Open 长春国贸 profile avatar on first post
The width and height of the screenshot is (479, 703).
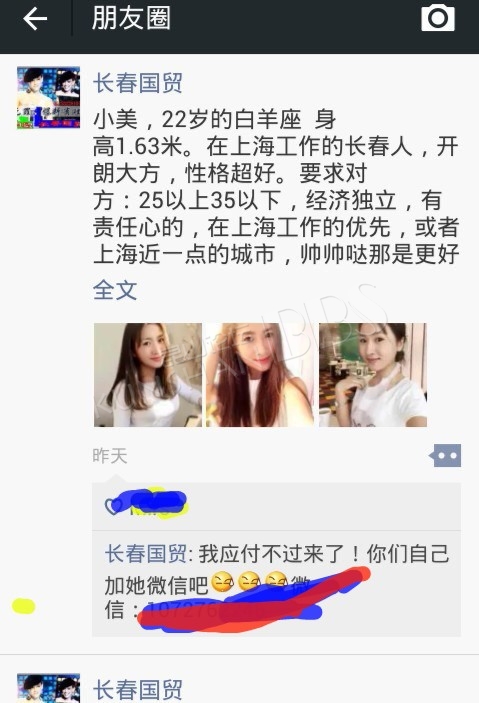point(48,98)
